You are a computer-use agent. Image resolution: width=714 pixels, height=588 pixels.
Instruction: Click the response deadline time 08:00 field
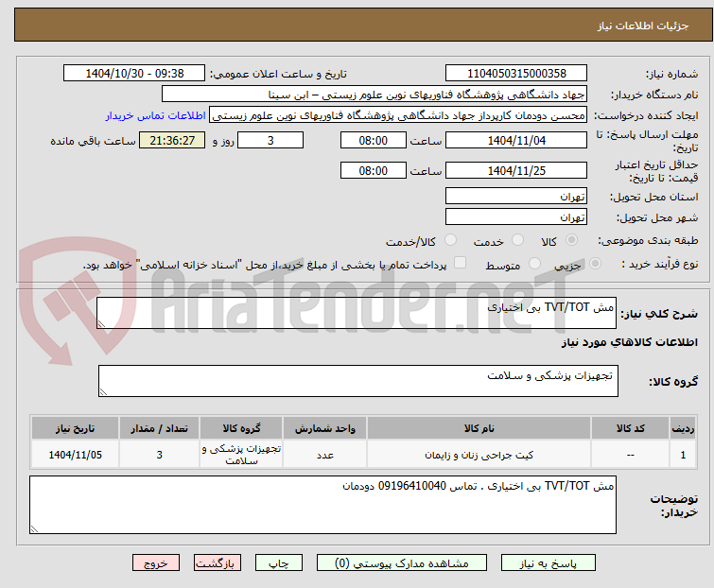tap(373, 140)
